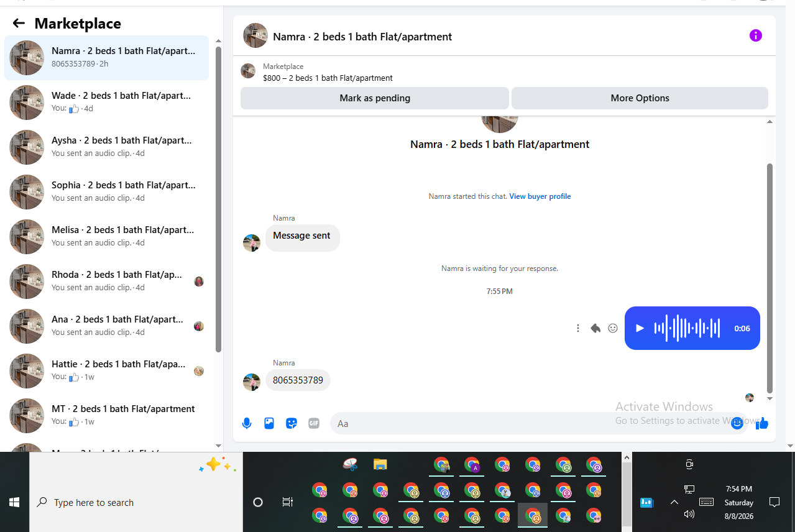Open conversation information icon in chat header
The height and width of the screenshot is (532, 795).
click(755, 35)
